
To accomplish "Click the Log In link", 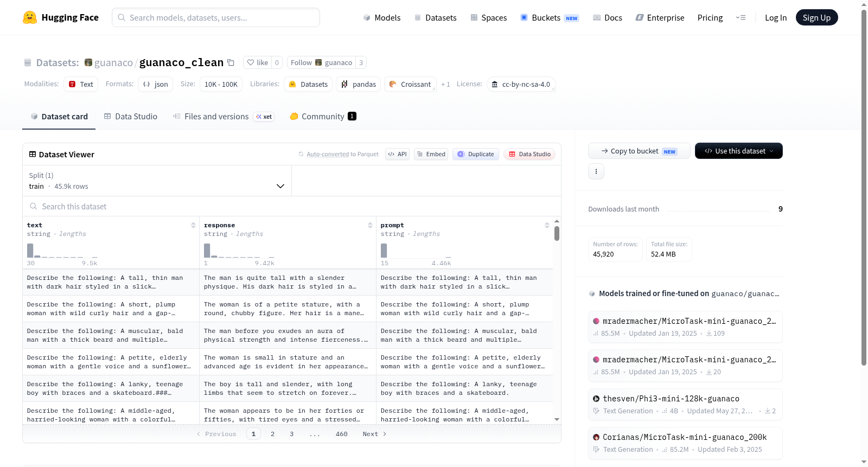I will (x=776, y=17).
